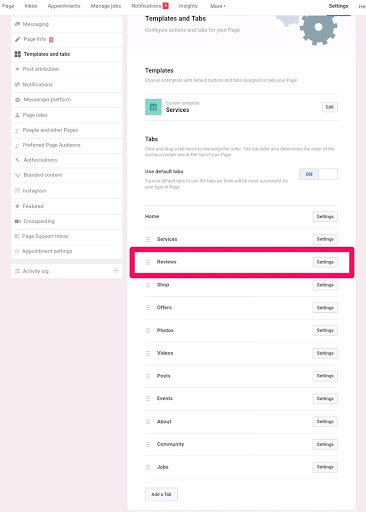Click the drag handle beside Jobs tab
Image resolution: width=366 pixels, height=512 pixels.
tap(148, 467)
